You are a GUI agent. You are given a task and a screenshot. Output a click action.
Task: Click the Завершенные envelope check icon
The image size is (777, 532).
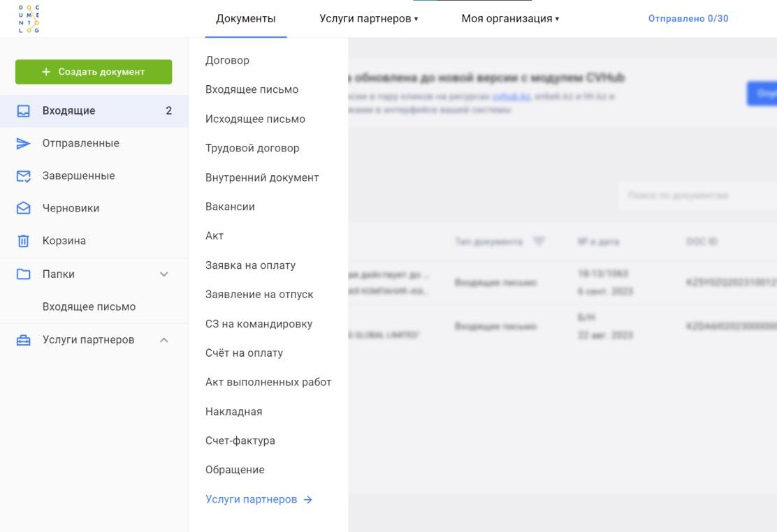tap(24, 176)
